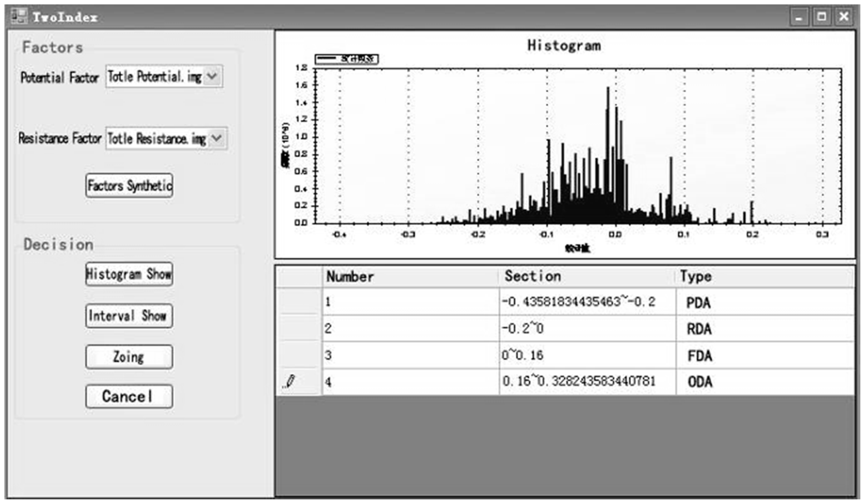Click the Totle Potential.img combo box text

coord(154,76)
